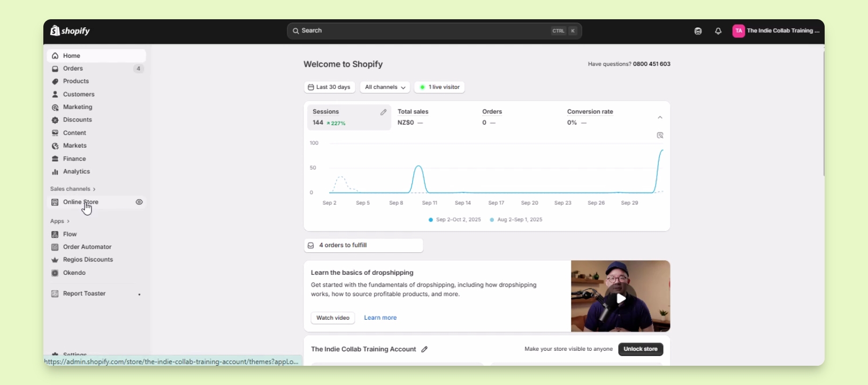Screen dimensions: 868x385
Task: Click the Products tag icon
Action: point(55,81)
